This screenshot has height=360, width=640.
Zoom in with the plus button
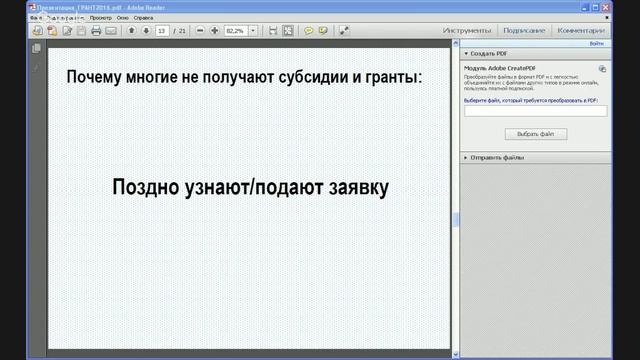tap(215, 31)
